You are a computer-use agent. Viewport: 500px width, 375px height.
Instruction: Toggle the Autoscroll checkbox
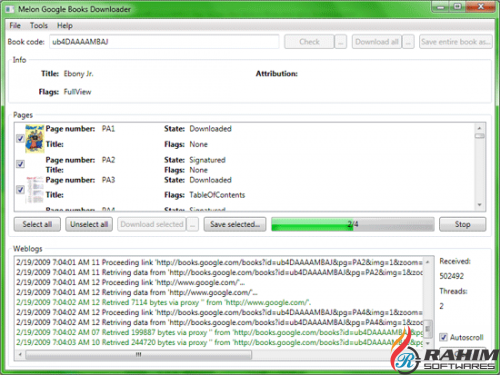443,337
